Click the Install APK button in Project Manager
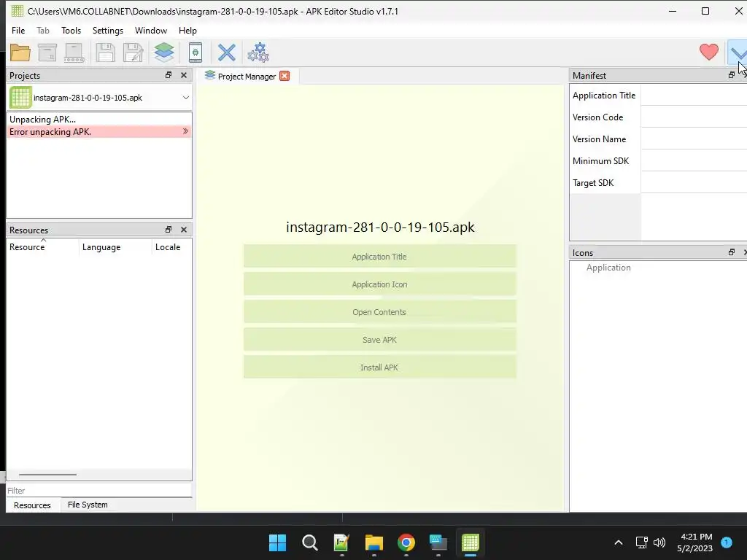 point(379,367)
